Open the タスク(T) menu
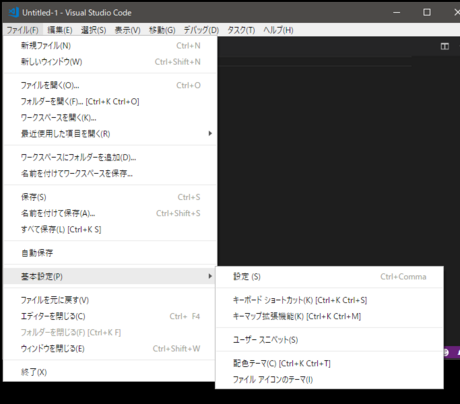The image size is (460, 404). 241,30
